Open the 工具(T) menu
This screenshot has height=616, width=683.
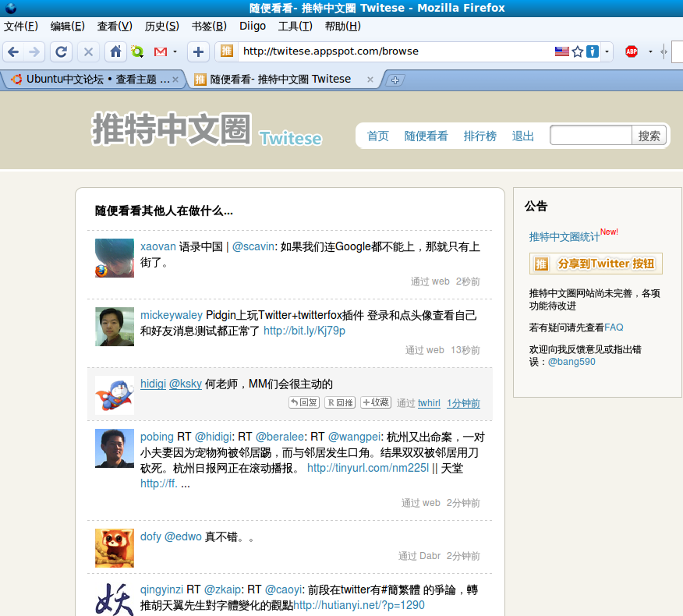[295, 27]
